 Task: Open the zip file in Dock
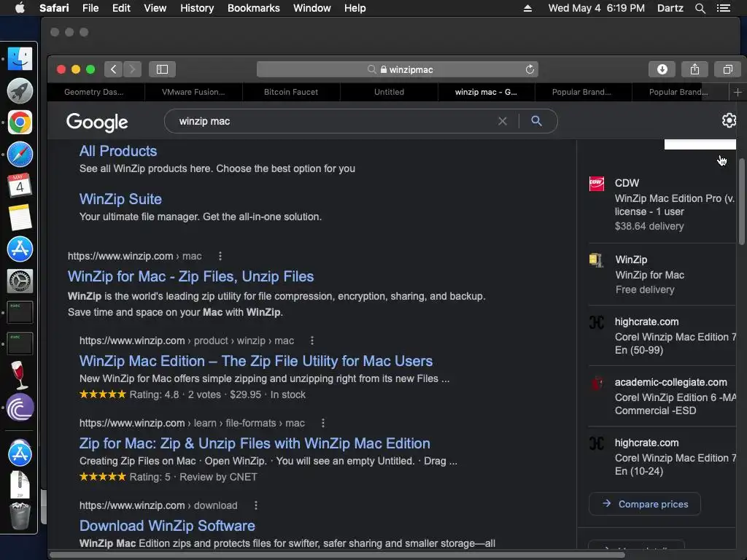click(x=20, y=484)
